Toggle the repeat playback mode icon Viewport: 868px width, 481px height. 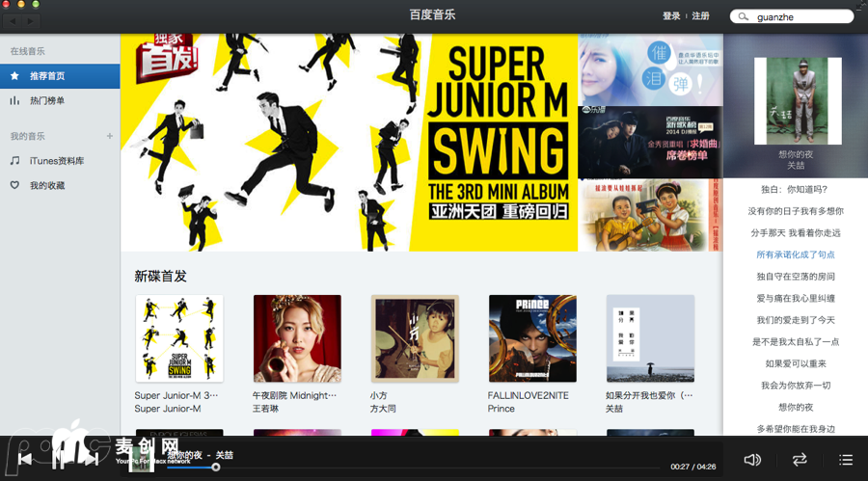tap(800, 460)
